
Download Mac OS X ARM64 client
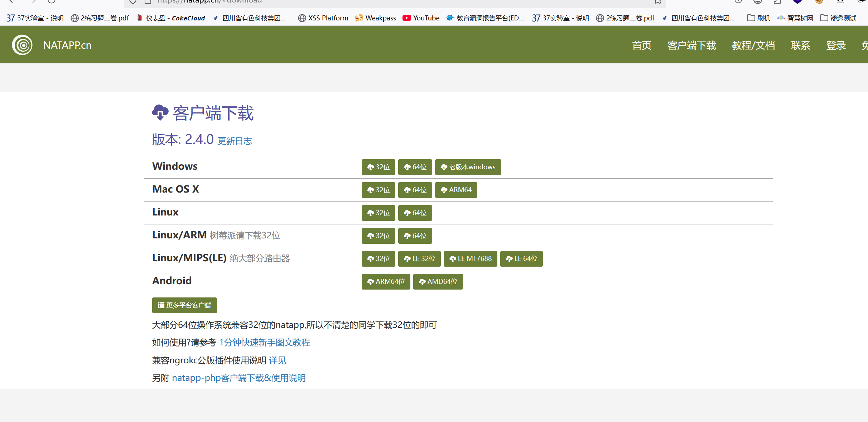click(456, 190)
